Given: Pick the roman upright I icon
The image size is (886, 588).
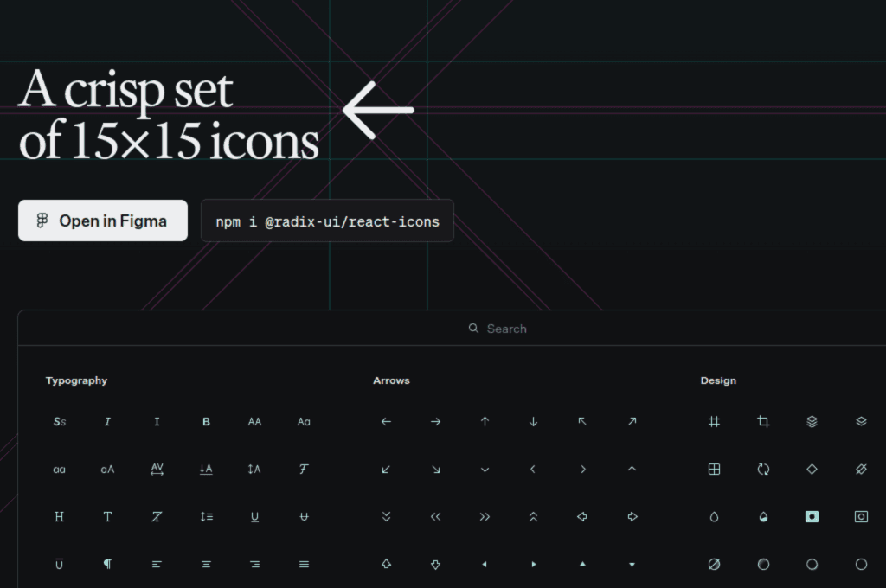Looking at the screenshot, I should [x=157, y=421].
